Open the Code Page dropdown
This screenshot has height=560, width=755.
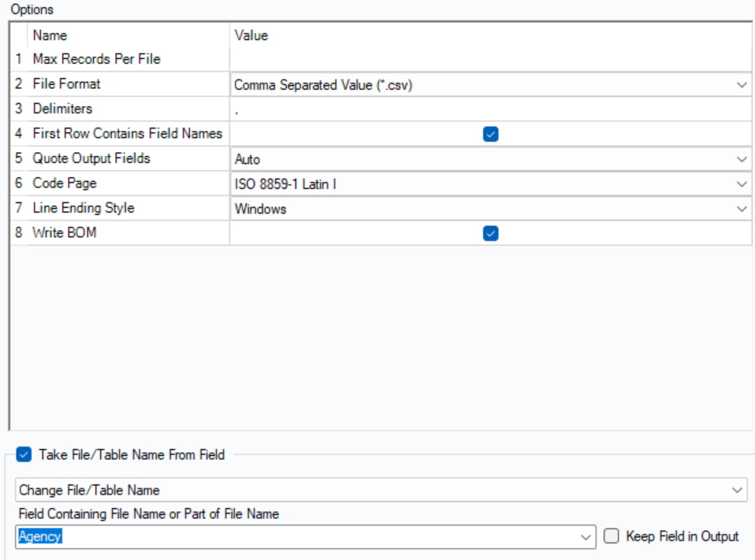pyautogui.click(x=741, y=184)
